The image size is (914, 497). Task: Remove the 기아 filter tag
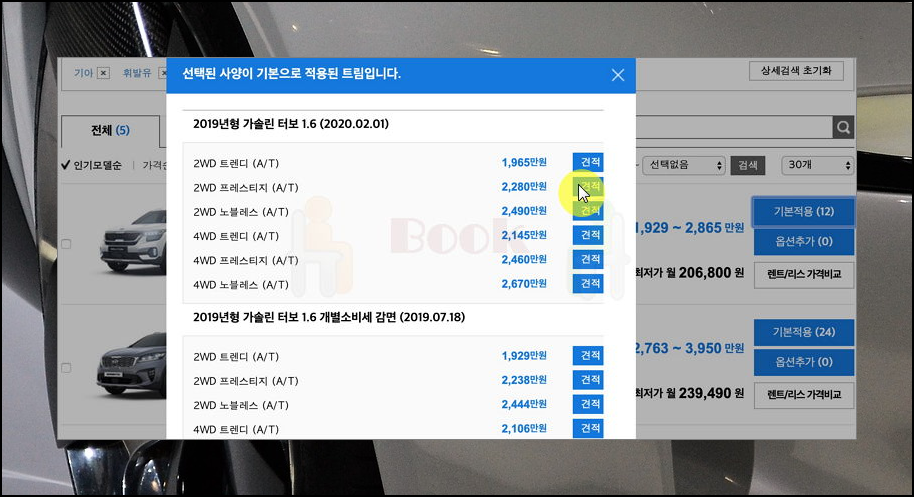(x=103, y=73)
